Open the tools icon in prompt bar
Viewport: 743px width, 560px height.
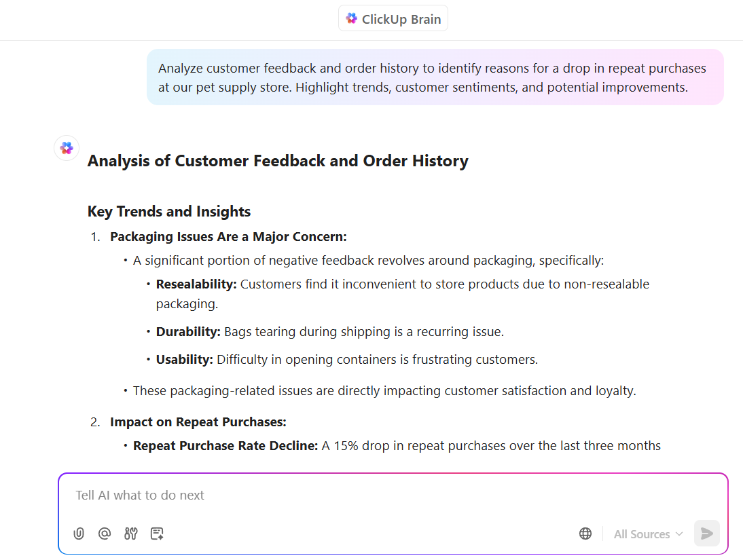pos(131,534)
